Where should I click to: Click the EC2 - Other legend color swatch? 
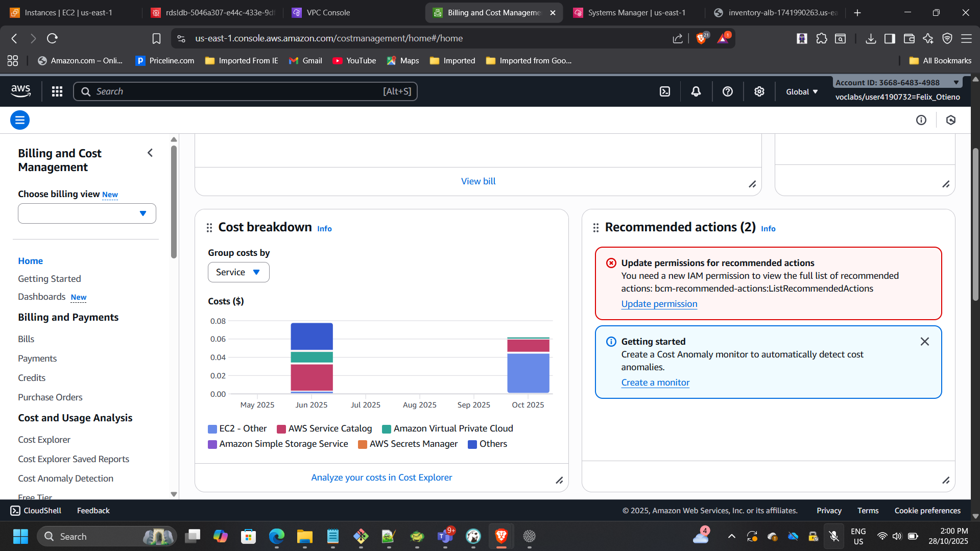pyautogui.click(x=212, y=428)
